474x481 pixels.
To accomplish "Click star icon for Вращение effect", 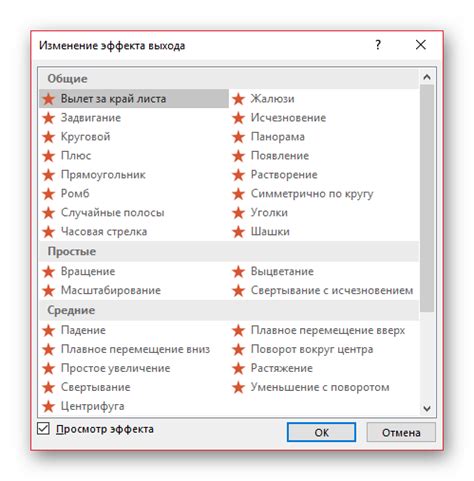I will point(49,272).
